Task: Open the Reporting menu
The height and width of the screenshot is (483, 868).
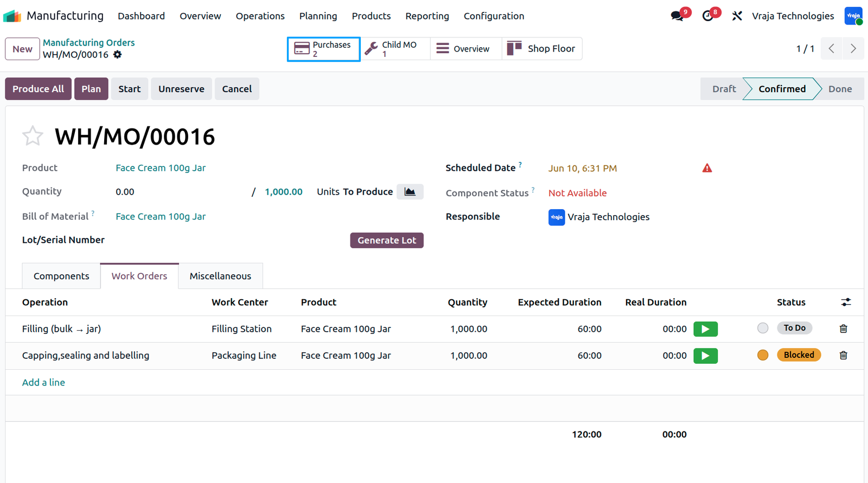Action: pos(427,16)
